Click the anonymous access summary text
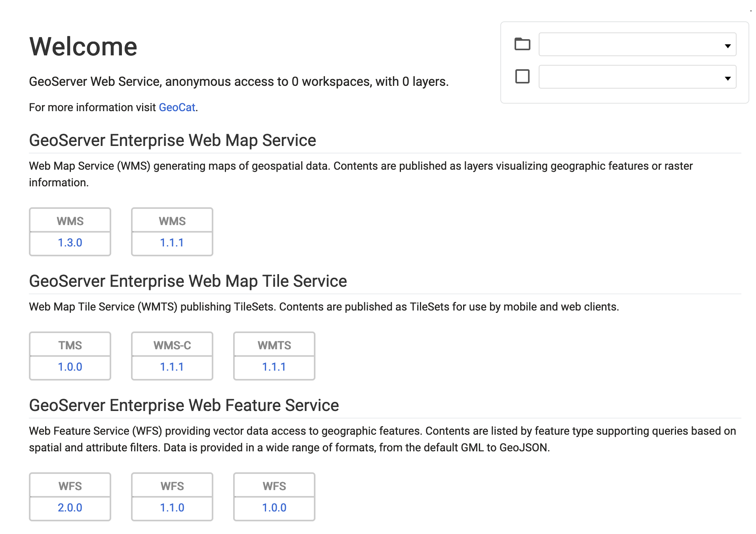This screenshot has width=756, height=534. click(239, 81)
